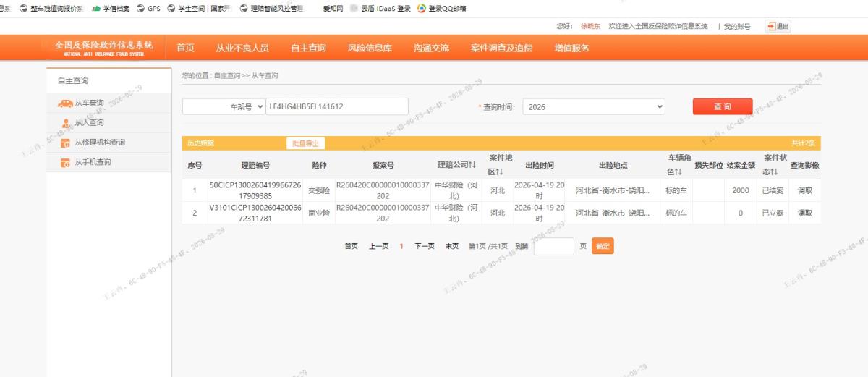Click the orange 确定 page jump button
This screenshot has width=868, height=377.
603,246
